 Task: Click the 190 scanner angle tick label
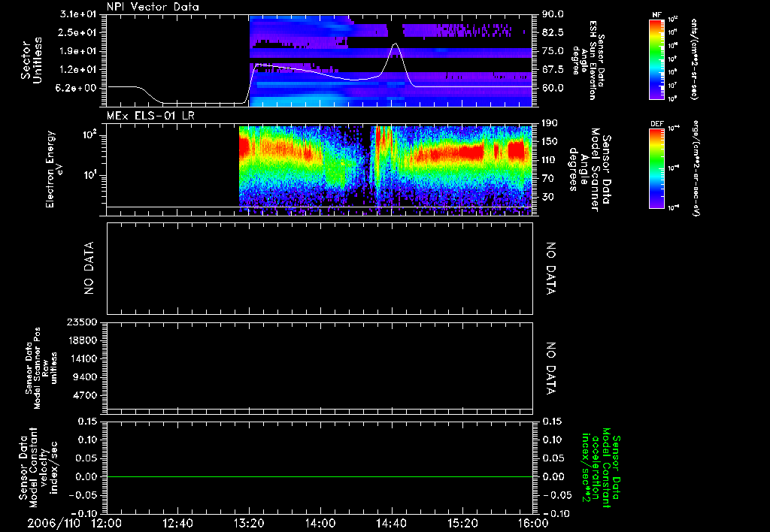pyautogui.click(x=550, y=123)
